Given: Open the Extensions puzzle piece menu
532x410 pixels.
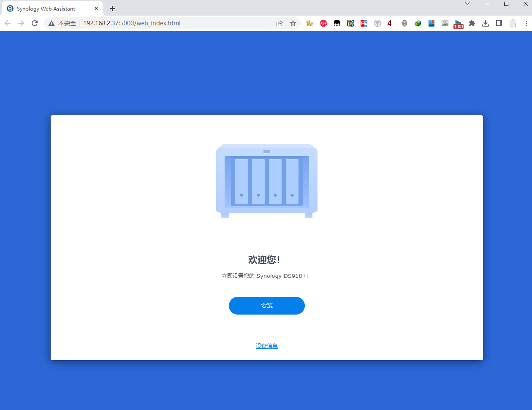Looking at the screenshot, I should [x=472, y=23].
